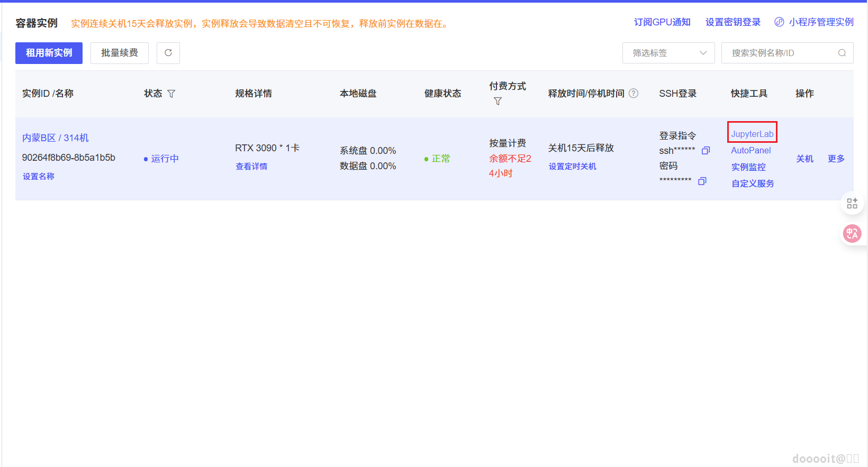Click the 关机15天后释放 text
868x467 pixels.
pos(581,148)
